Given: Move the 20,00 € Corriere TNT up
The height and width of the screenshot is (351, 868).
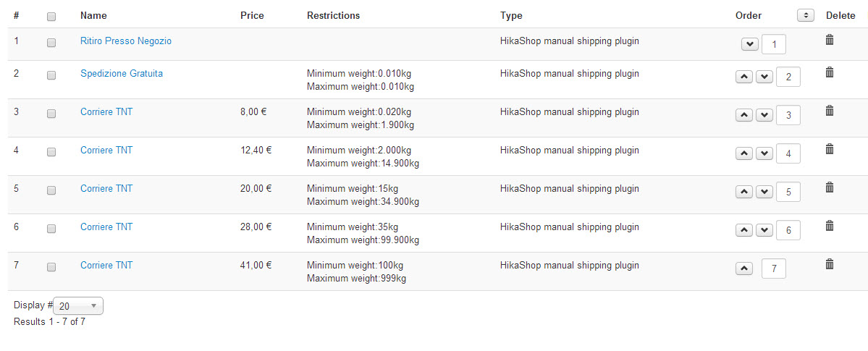Looking at the screenshot, I should 744,193.
